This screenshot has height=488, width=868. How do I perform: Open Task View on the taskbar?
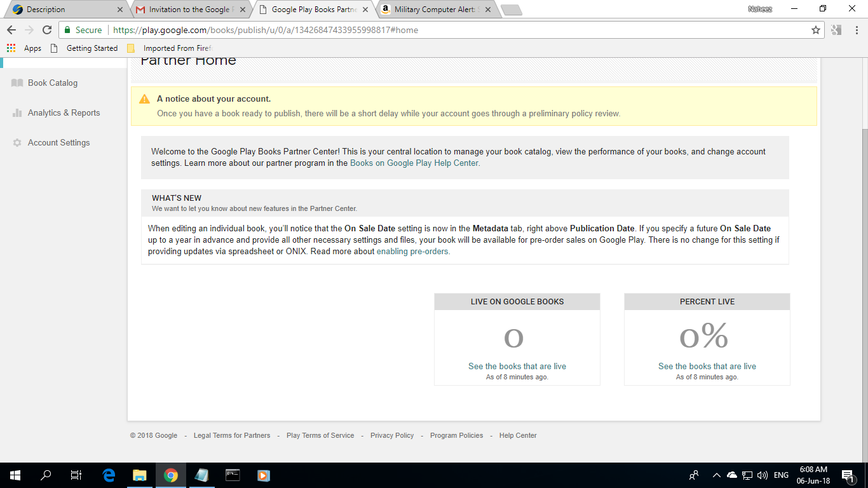tap(76, 475)
